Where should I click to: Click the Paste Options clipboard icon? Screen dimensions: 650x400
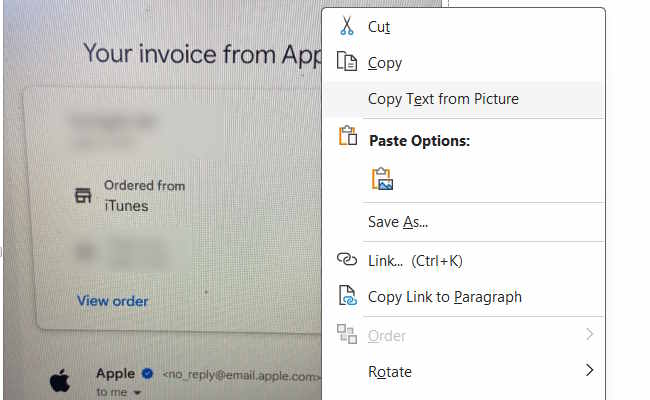click(348, 136)
